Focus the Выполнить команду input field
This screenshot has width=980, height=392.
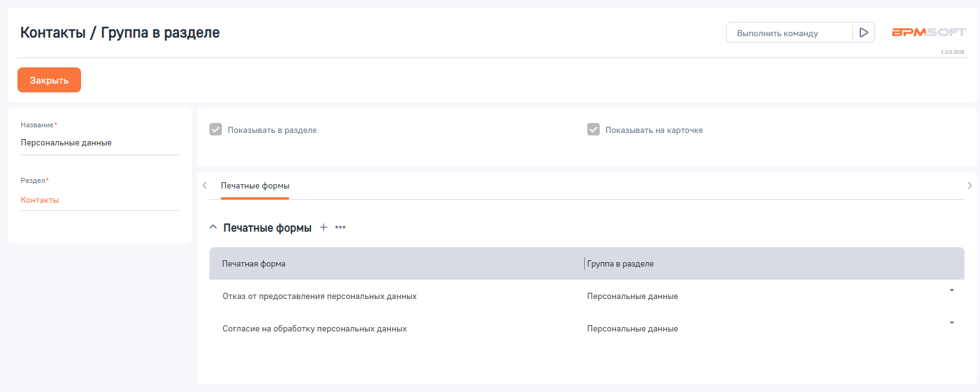coord(789,33)
